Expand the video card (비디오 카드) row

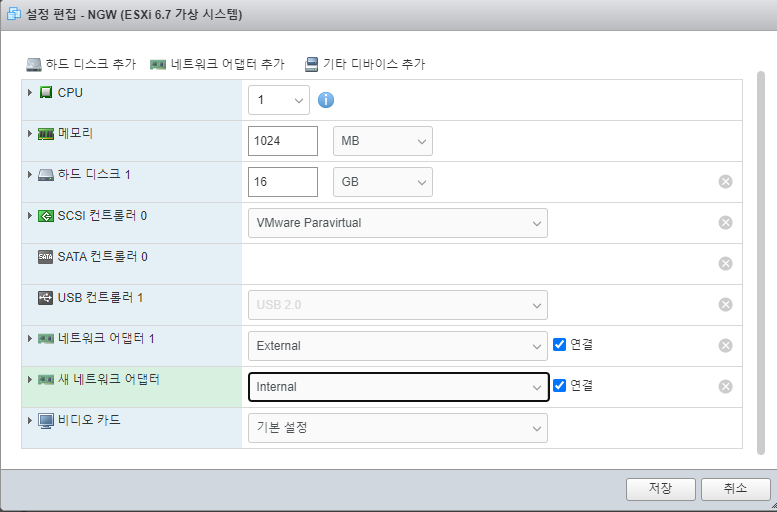[x=30, y=421]
